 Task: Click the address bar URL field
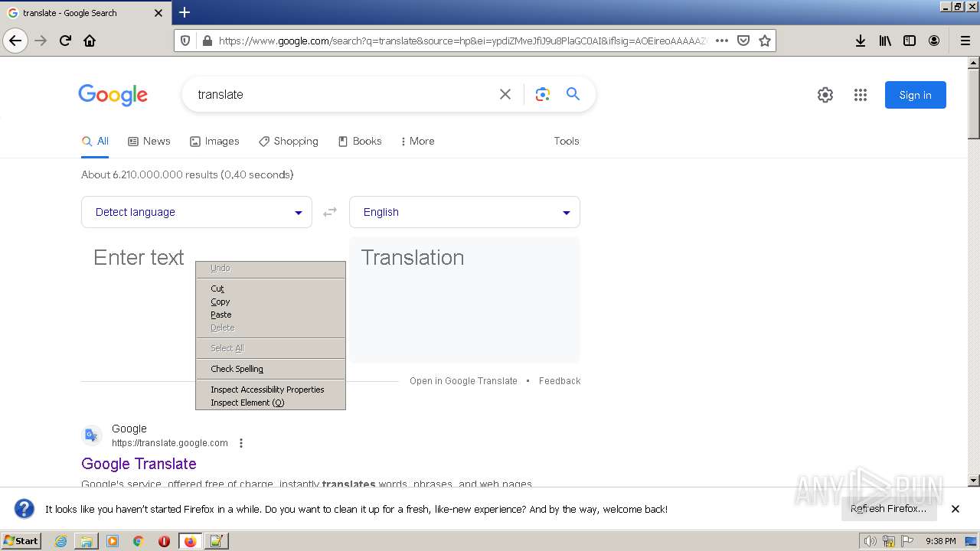click(x=462, y=41)
